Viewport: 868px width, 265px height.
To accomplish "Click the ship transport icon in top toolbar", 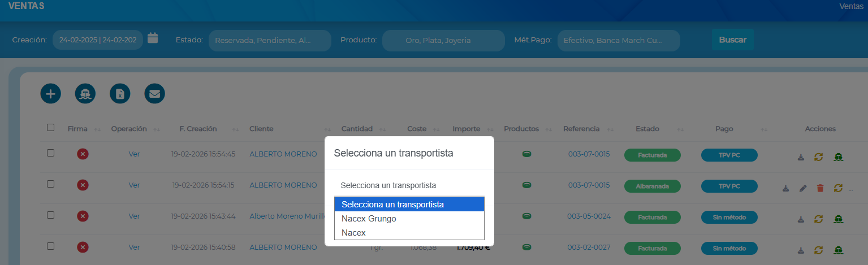I will pyautogui.click(x=85, y=94).
